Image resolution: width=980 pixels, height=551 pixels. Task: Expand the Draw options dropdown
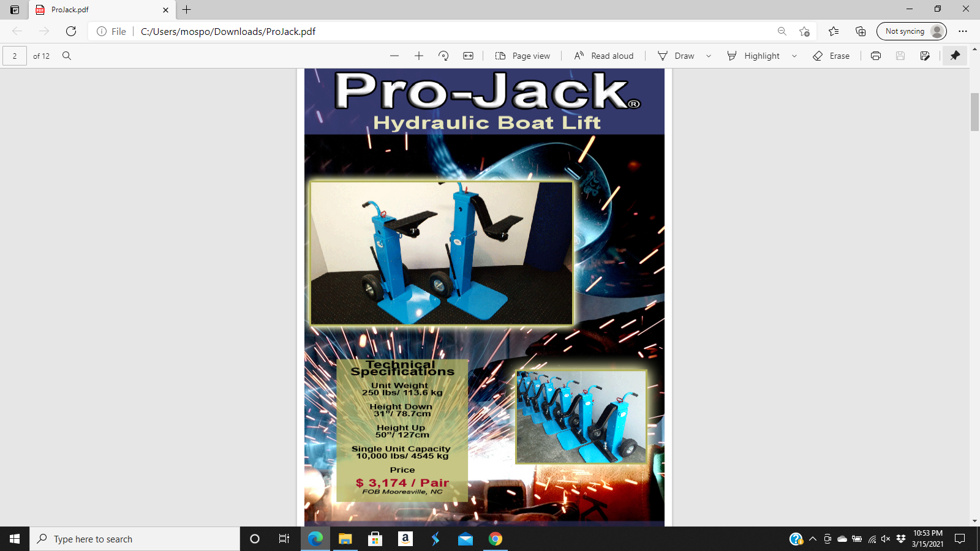(709, 56)
